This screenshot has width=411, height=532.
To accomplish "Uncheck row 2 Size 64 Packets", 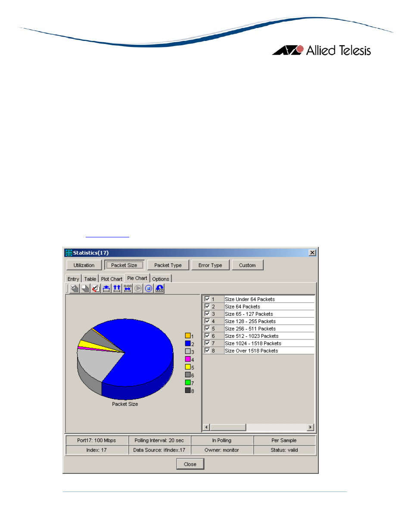I will pos(207,306).
